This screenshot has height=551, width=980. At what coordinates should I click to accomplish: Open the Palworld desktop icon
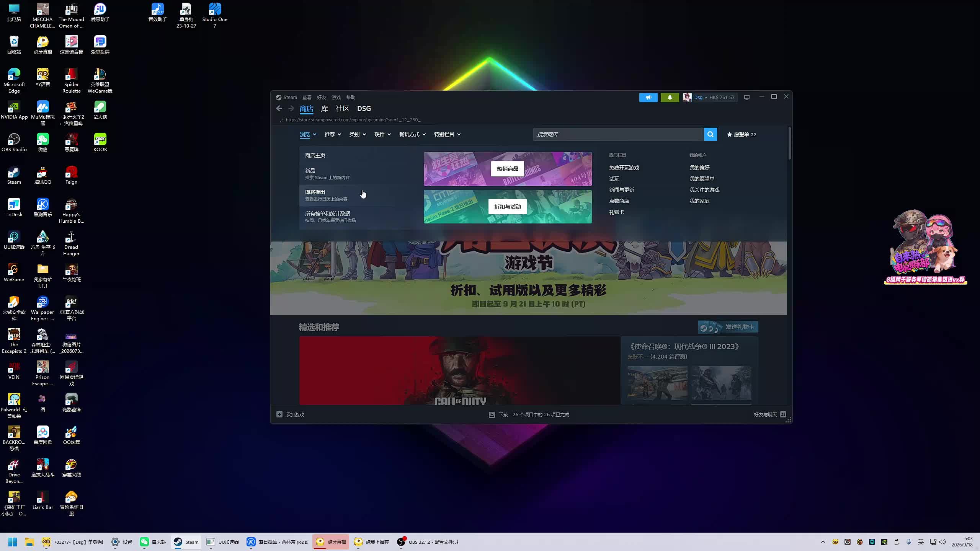(14, 406)
